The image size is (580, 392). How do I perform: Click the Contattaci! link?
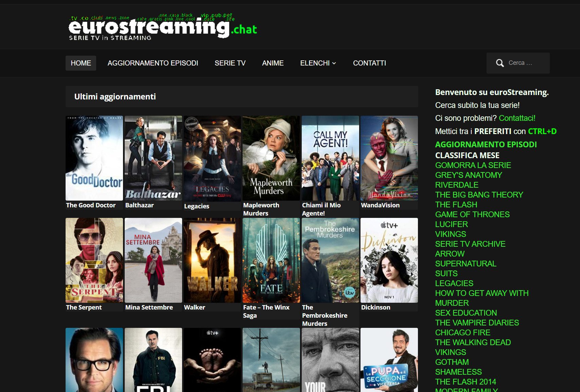pos(517,118)
